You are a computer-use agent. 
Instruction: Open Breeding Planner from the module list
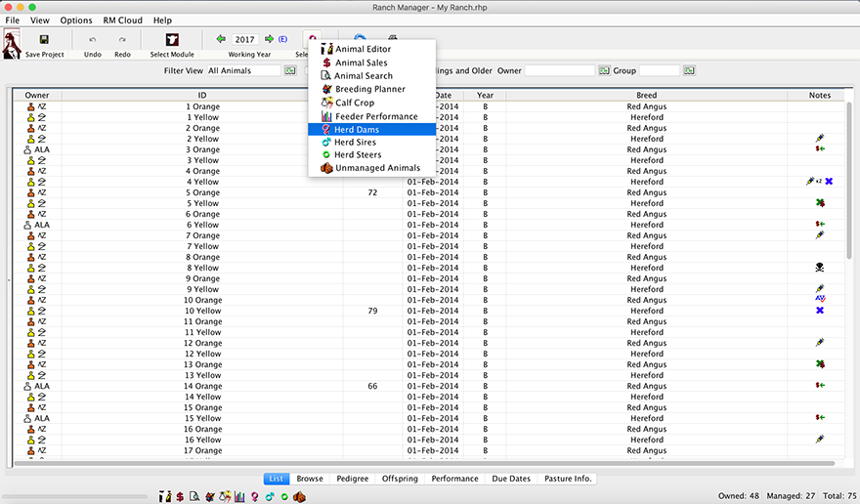pyautogui.click(x=369, y=89)
